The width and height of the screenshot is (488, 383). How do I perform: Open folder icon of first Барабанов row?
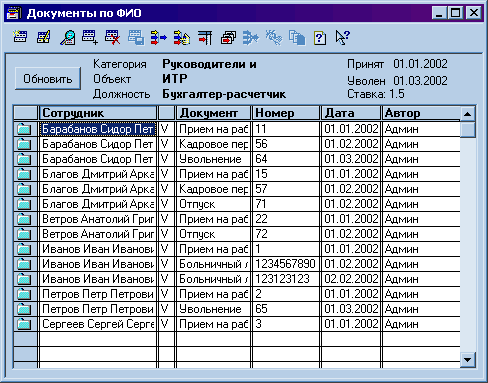24,129
